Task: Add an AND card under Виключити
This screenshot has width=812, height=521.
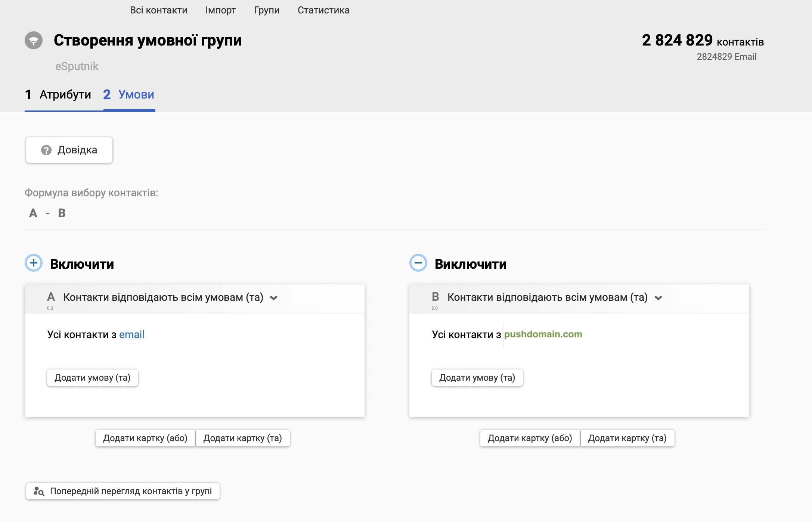Action: pos(627,438)
